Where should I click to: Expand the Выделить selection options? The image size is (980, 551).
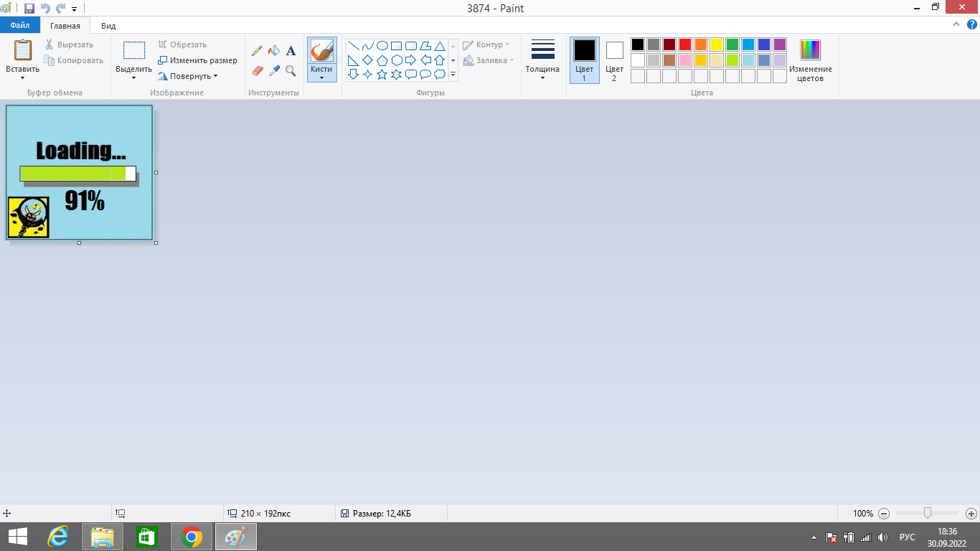133,74
